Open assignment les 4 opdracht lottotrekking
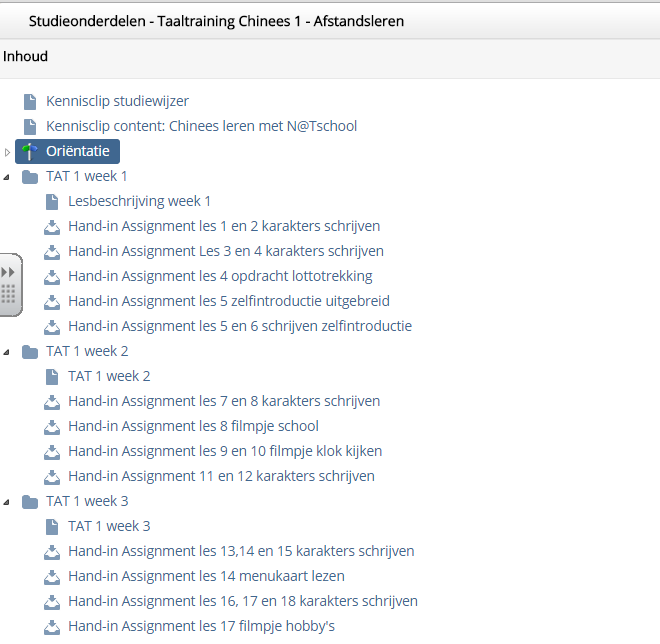The image size is (660, 644). click(221, 276)
